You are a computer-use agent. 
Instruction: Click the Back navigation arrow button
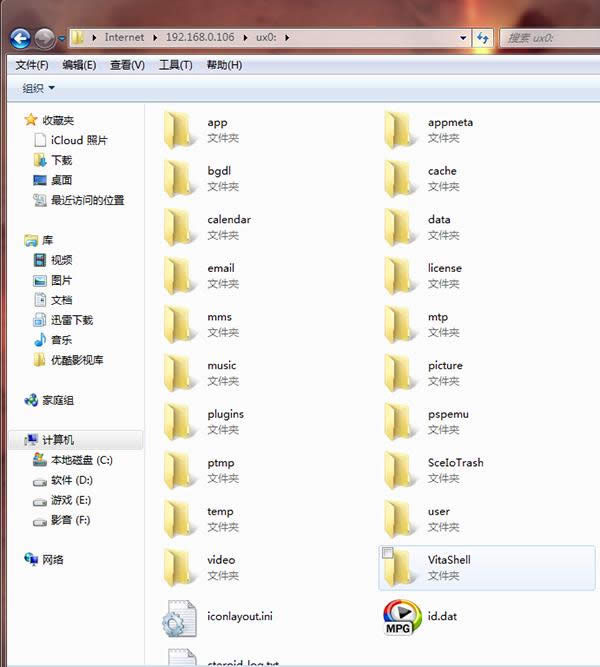click(x=20, y=39)
